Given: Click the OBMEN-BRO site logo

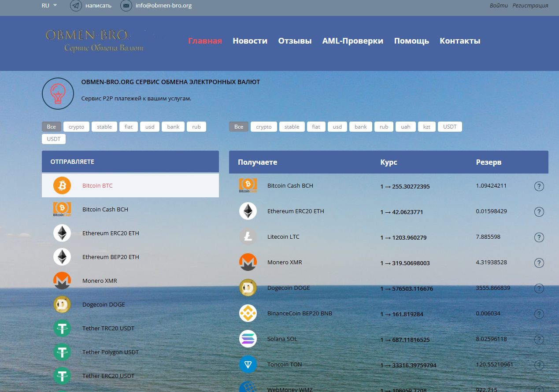Looking at the screenshot, I should (95, 41).
